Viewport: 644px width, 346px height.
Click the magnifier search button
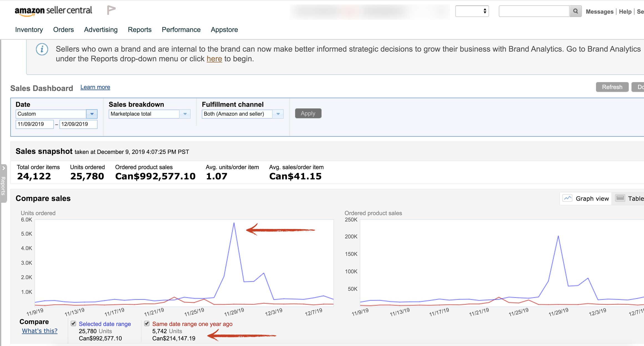click(x=576, y=11)
